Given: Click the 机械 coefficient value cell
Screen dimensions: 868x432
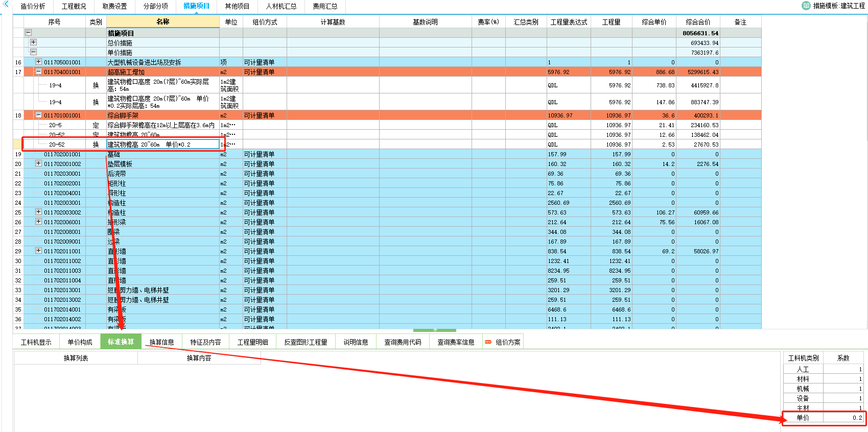Looking at the screenshot, I should click(843, 389).
